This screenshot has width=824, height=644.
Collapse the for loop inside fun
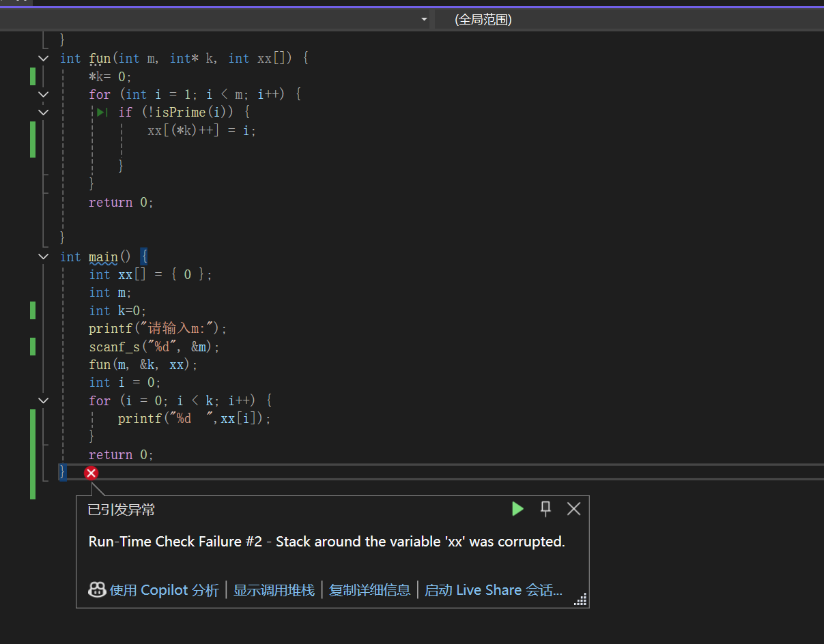click(44, 94)
